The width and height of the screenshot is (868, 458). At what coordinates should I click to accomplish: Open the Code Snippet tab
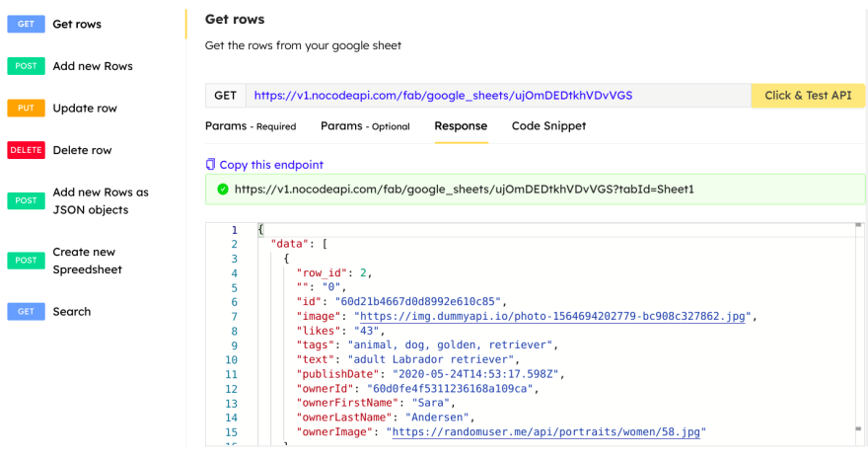point(548,126)
